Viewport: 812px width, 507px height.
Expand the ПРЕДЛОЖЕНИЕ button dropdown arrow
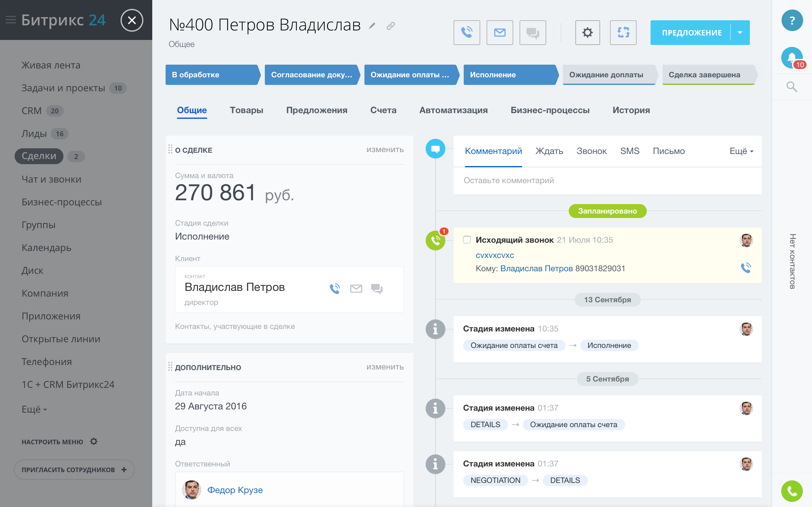click(x=740, y=33)
